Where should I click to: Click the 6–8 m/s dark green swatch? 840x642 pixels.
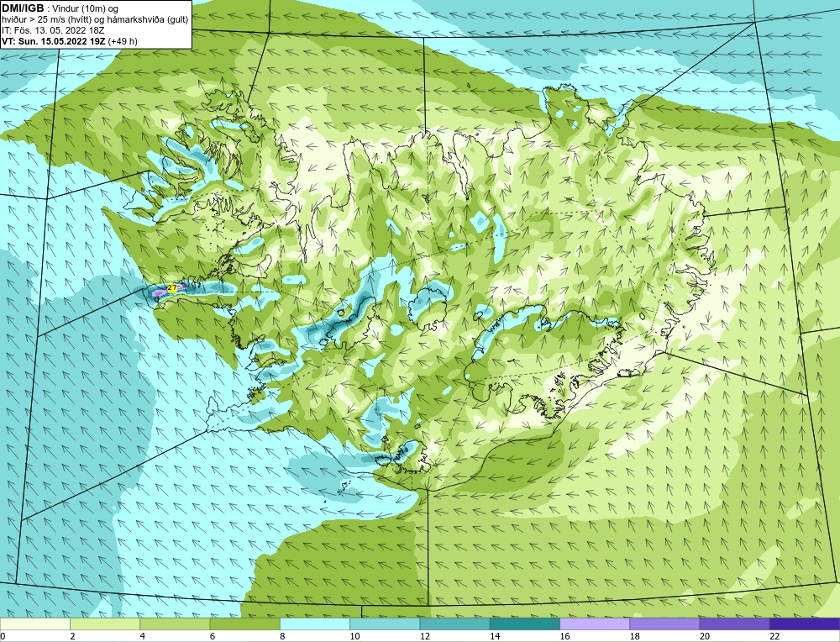[244, 624]
